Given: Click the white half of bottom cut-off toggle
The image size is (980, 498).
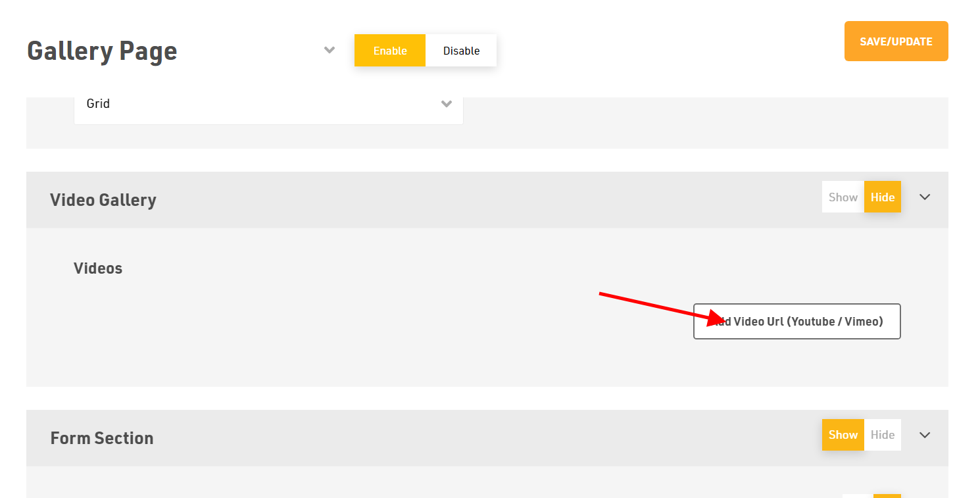Looking at the screenshot, I should tap(858, 496).
